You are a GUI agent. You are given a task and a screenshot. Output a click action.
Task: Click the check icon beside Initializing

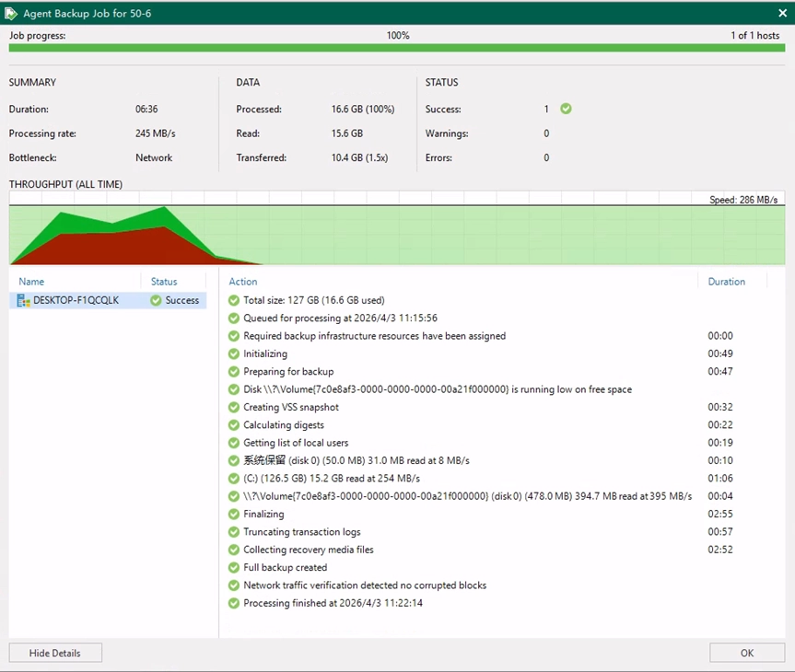234,353
